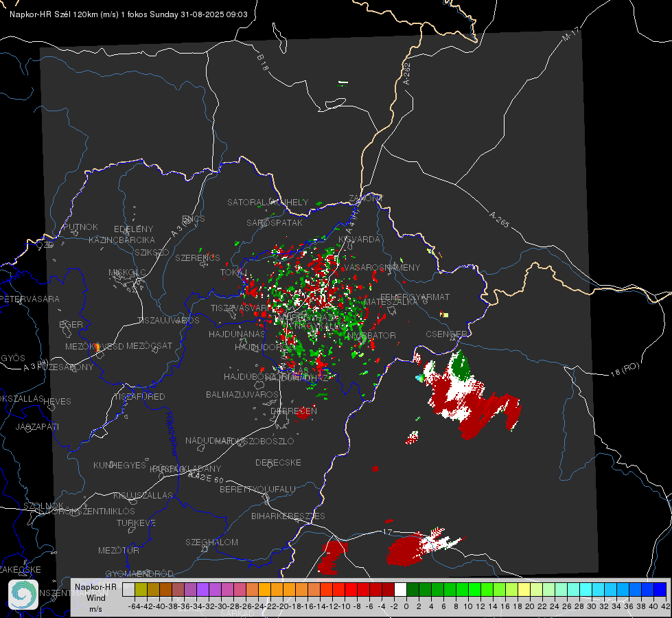Click the FÜZESABONY city label
The height and width of the screenshot is (618, 672).
[x=66, y=367]
